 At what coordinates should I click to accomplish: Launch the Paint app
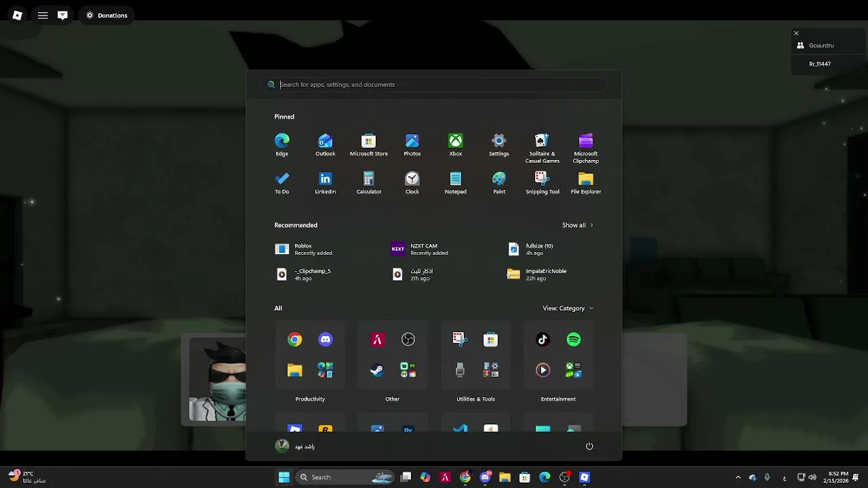pyautogui.click(x=499, y=183)
